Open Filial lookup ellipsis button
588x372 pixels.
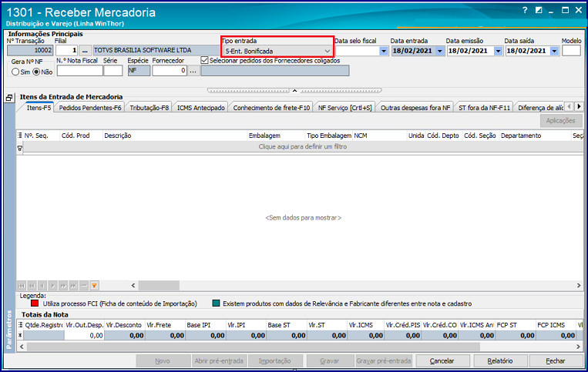85,51
